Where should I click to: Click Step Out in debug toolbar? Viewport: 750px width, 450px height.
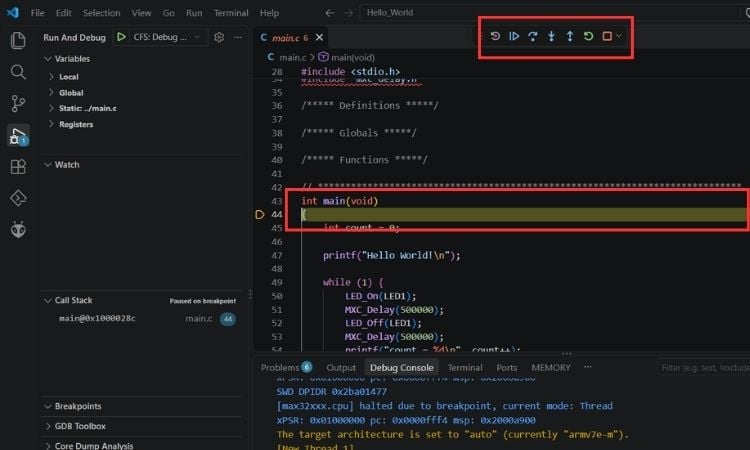tap(570, 36)
